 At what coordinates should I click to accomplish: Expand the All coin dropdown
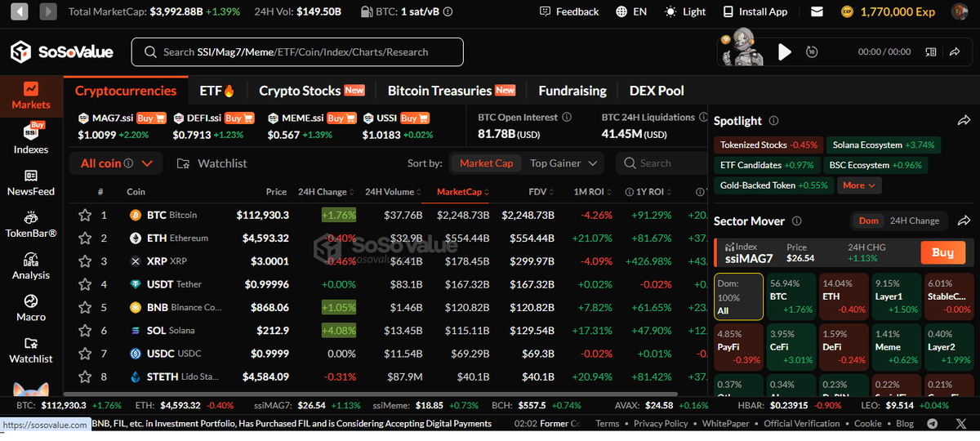[115, 163]
